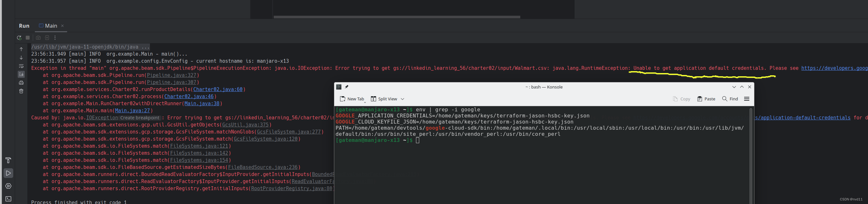Click Paste in Konsole toolbar
This screenshot has height=204, width=868.
[706, 99]
